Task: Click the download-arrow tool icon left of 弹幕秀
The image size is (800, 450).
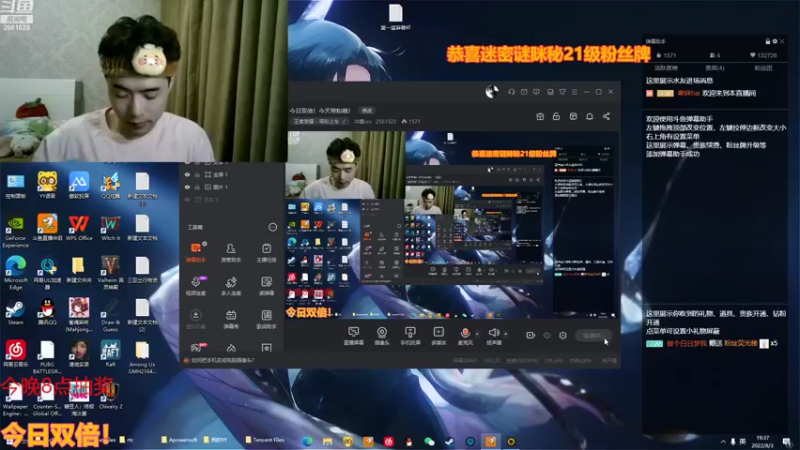Action: pyautogui.click(x=195, y=315)
